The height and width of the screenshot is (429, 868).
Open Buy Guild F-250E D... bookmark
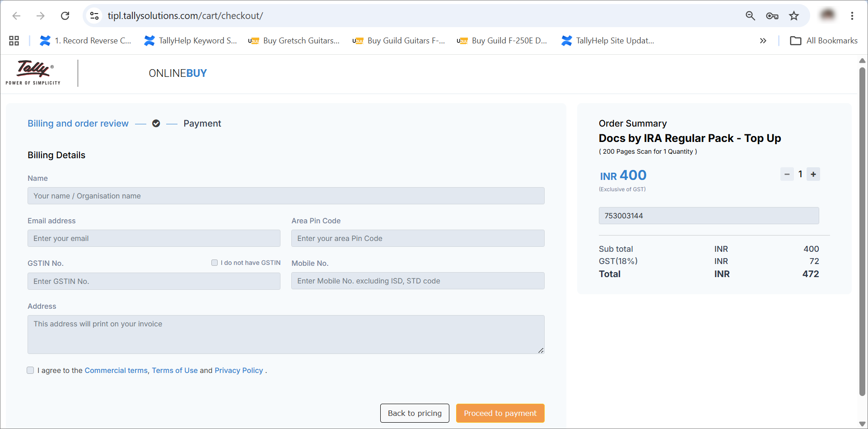pyautogui.click(x=502, y=41)
